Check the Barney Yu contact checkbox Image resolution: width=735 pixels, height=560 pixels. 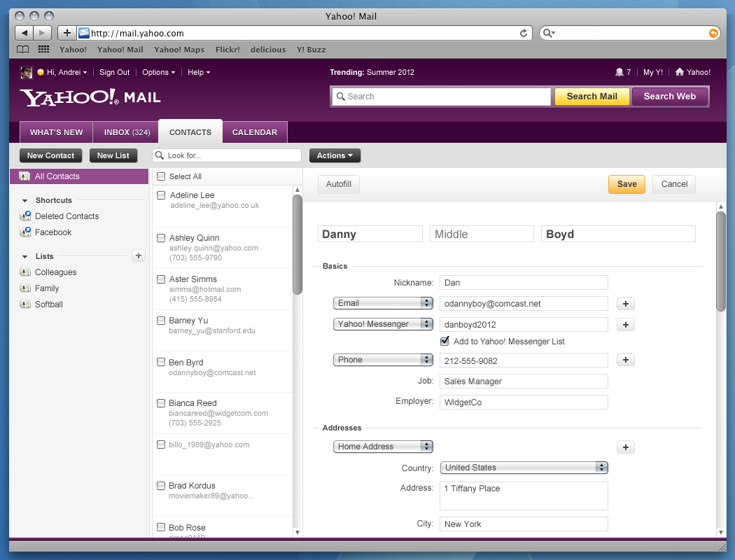click(x=161, y=321)
